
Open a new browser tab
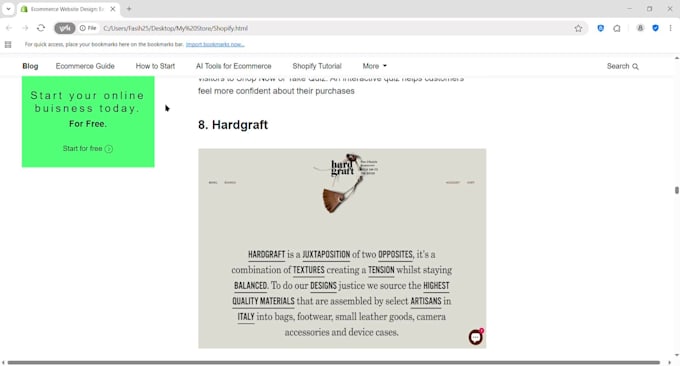pos(129,9)
